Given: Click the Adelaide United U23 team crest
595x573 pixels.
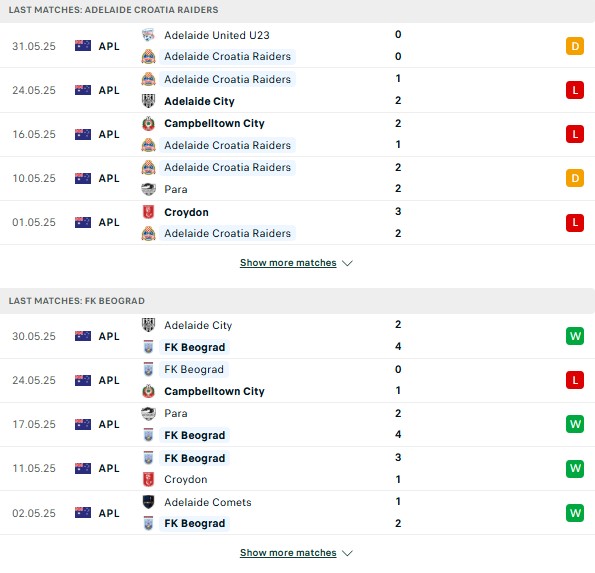Looking at the screenshot, I should click(148, 35).
